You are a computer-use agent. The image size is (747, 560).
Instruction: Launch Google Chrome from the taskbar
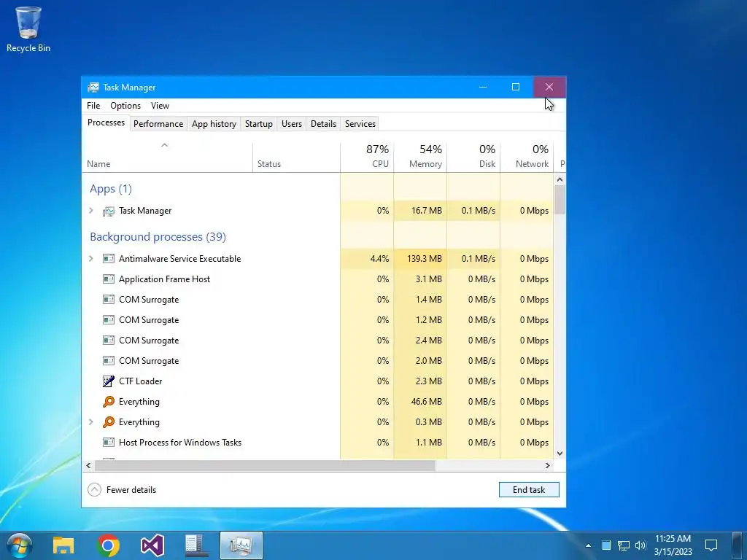pos(108,545)
